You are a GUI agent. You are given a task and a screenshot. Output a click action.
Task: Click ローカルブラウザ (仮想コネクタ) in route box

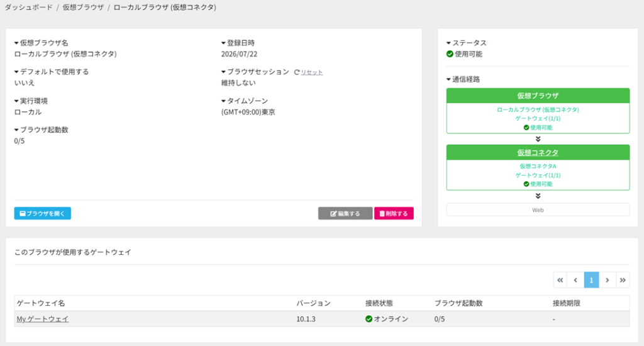(538, 109)
